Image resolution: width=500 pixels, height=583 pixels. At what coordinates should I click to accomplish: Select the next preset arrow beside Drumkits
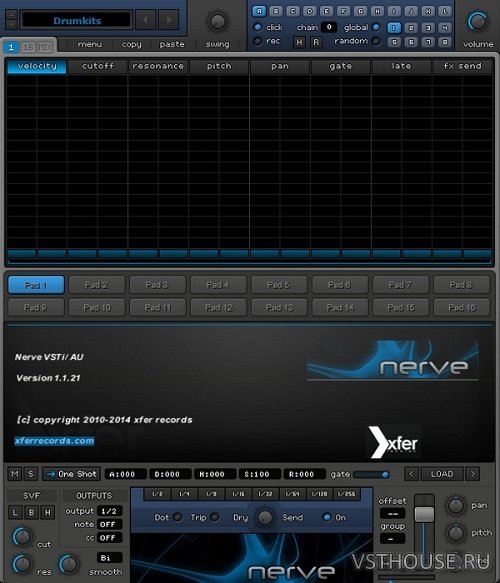[168, 20]
